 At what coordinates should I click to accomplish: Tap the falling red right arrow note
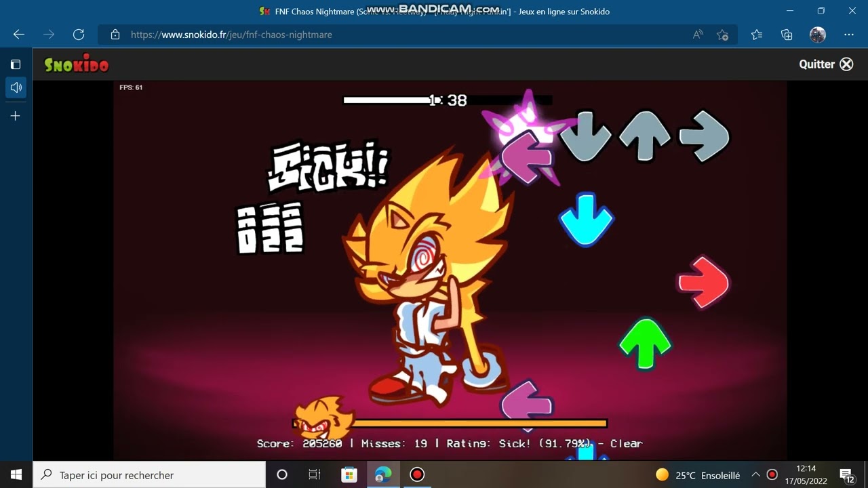click(703, 283)
